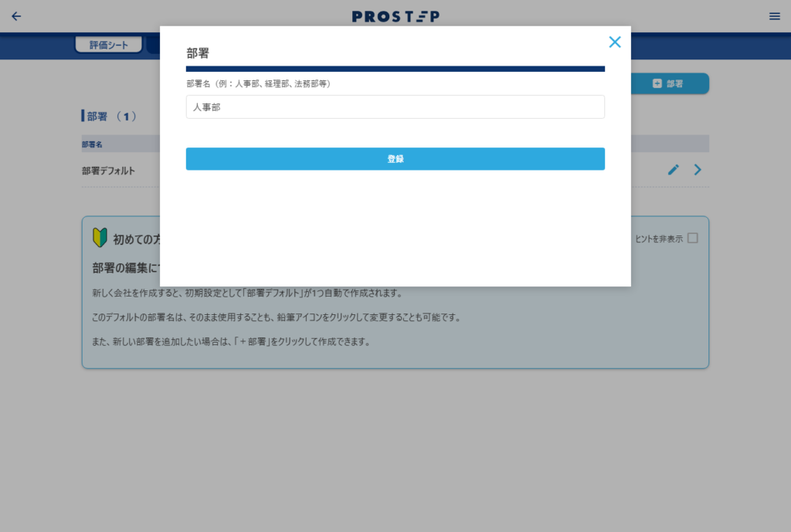Click the ヒントを非表示 label text

click(658, 239)
